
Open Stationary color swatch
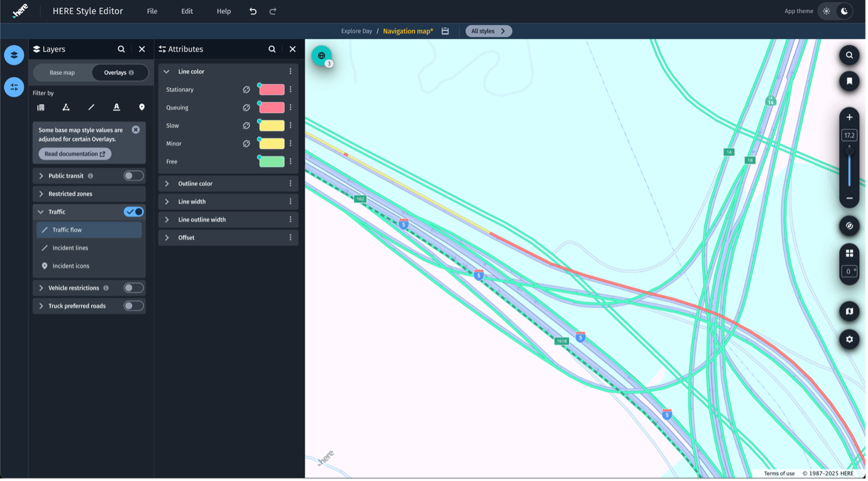coord(272,90)
